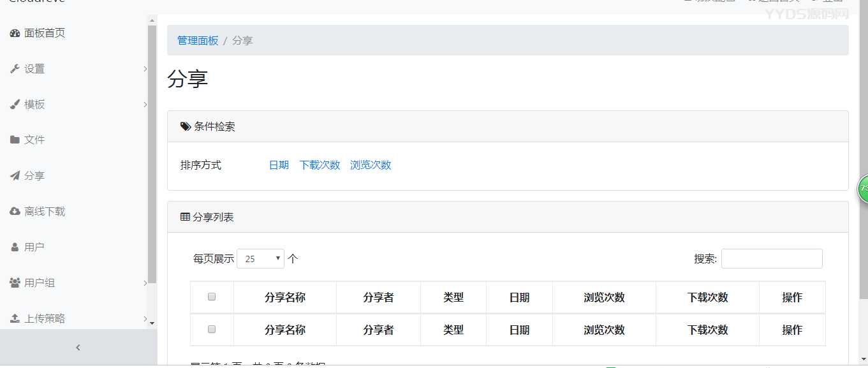Click the sidebar scrollbar down arrow

152,323
